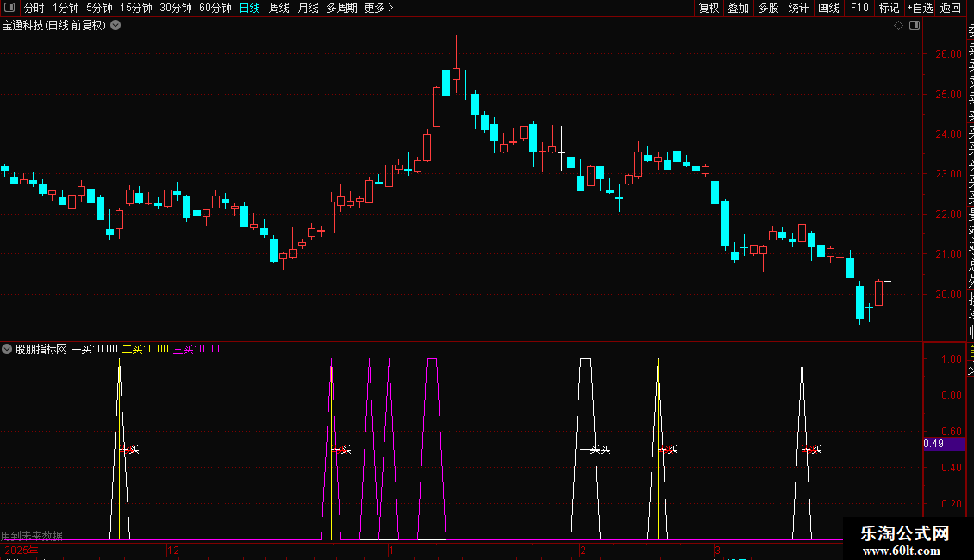
Task: Click the 叠加 overlay button
Action: [x=739, y=8]
